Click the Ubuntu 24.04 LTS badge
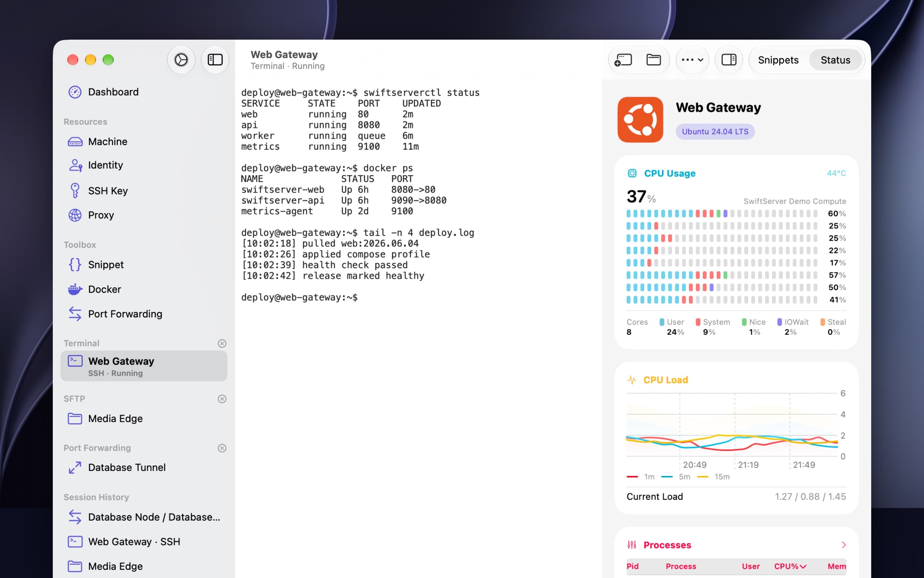Screen dimensions: 924x578 click(x=715, y=131)
